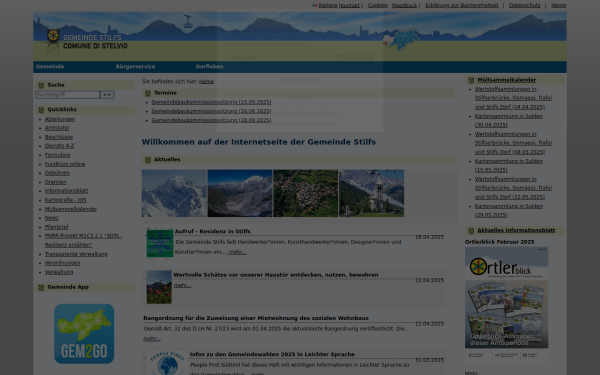Open the Datenschutz link in top bar
This screenshot has width=600, height=375.
[x=525, y=5]
